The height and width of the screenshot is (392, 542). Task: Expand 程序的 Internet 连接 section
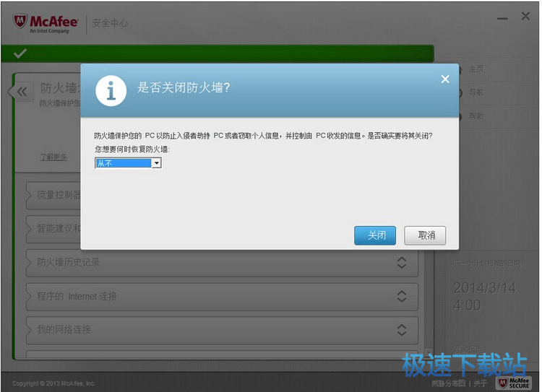(222, 296)
